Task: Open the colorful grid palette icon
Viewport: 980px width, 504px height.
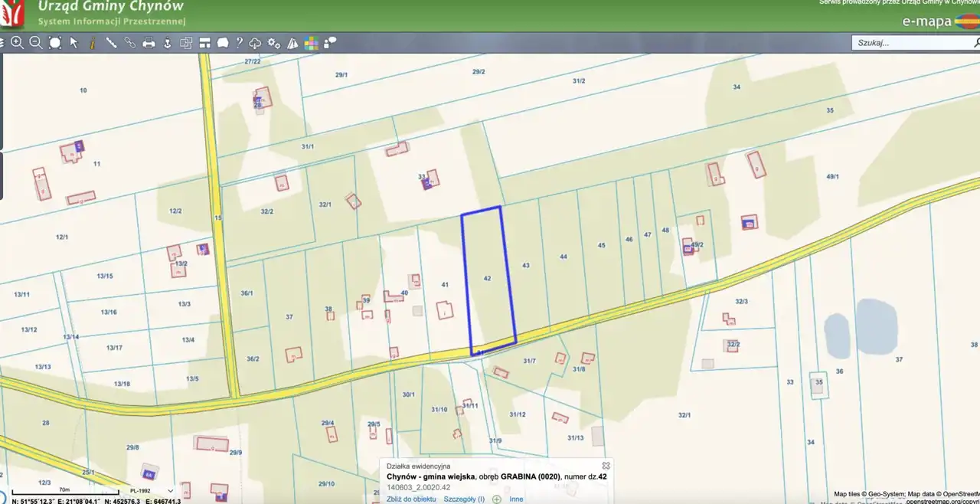Action: [x=312, y=43]
